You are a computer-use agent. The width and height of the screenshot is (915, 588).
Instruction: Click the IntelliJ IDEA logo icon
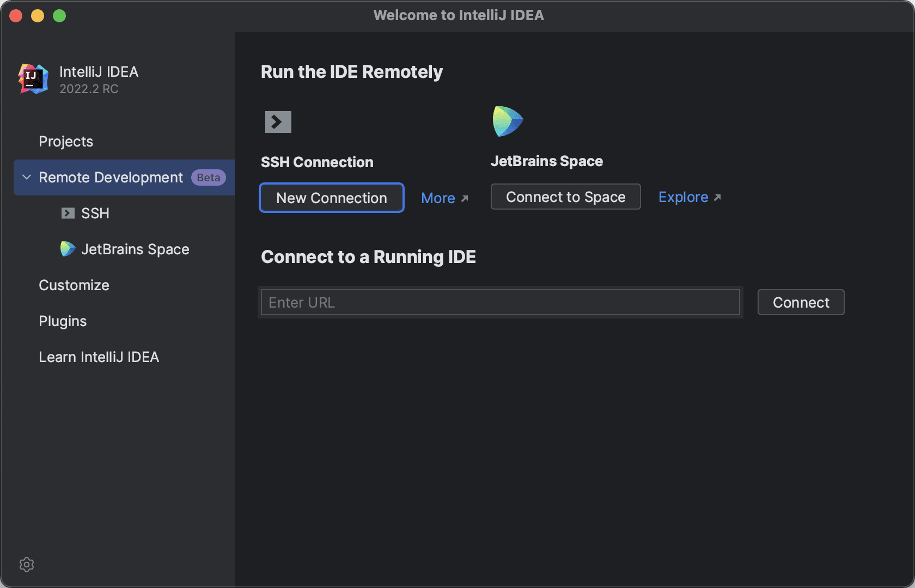pyautogui.click(x=33, y=79)
